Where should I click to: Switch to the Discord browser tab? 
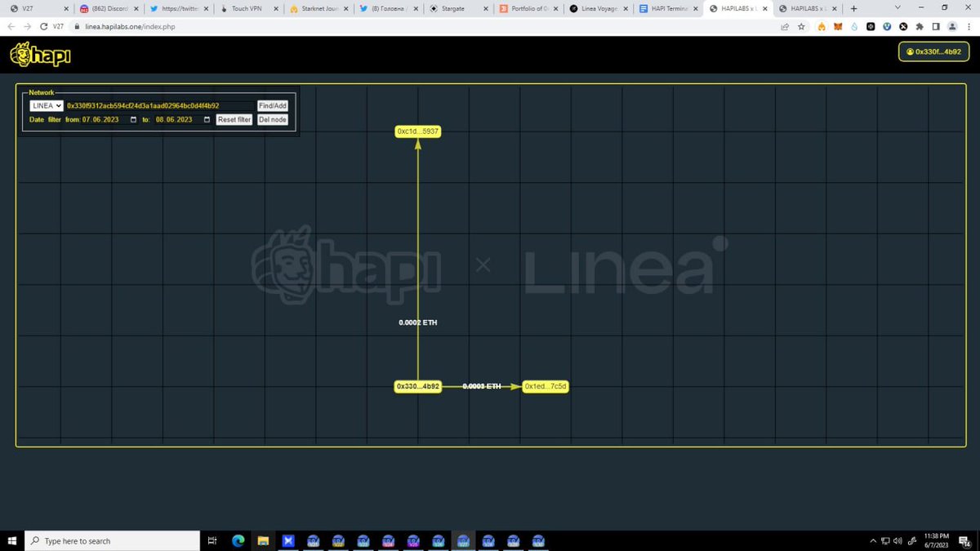coord(109,8)
